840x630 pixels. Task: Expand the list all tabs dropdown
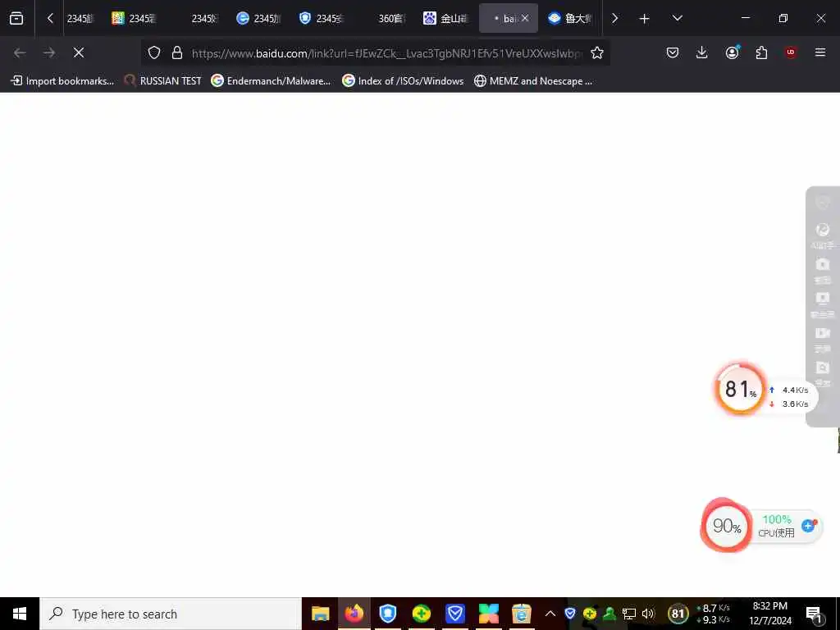tap(677, 18)
